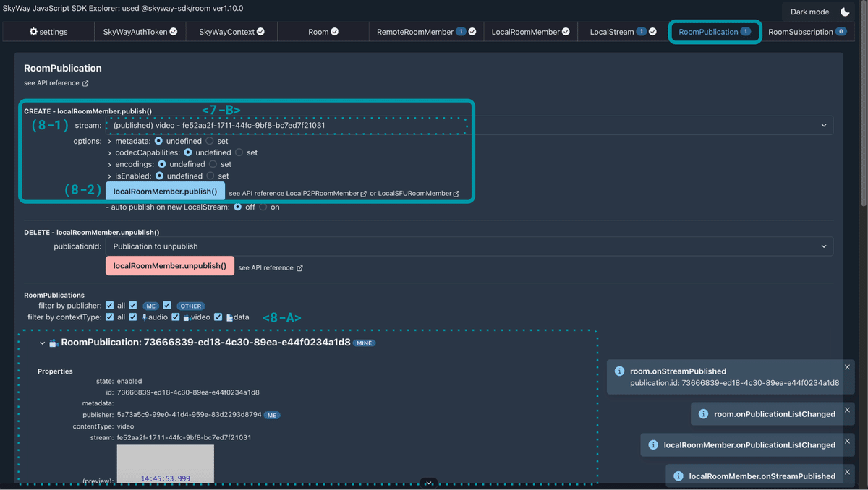
Task: Uncheck the all checkbox for publisher filter
Action: 110,306
